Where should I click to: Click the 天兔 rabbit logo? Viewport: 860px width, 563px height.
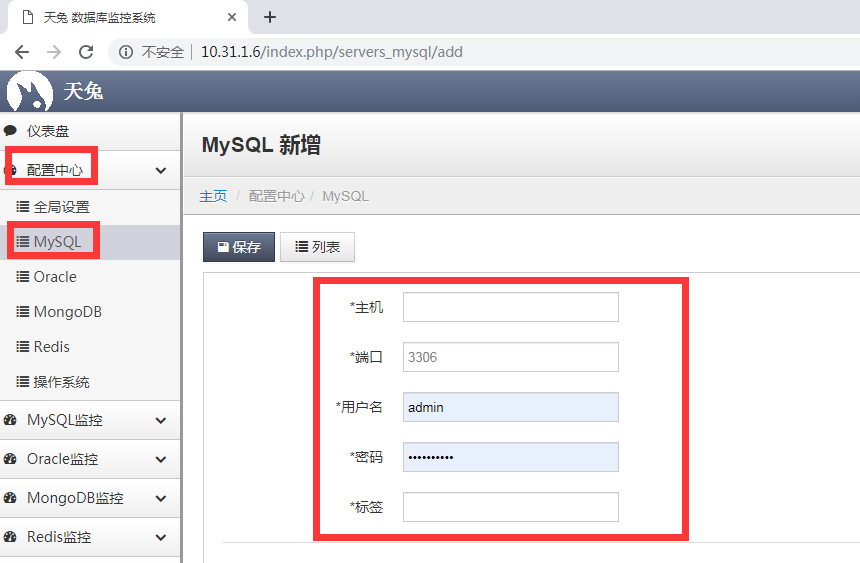[x=30, y=92]
